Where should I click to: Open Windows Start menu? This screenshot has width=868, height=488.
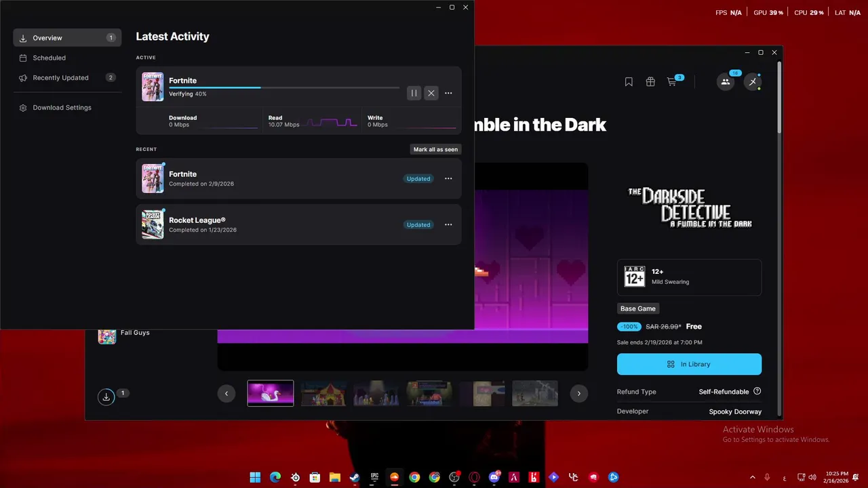pyautogui.click(x=255, y=477)
